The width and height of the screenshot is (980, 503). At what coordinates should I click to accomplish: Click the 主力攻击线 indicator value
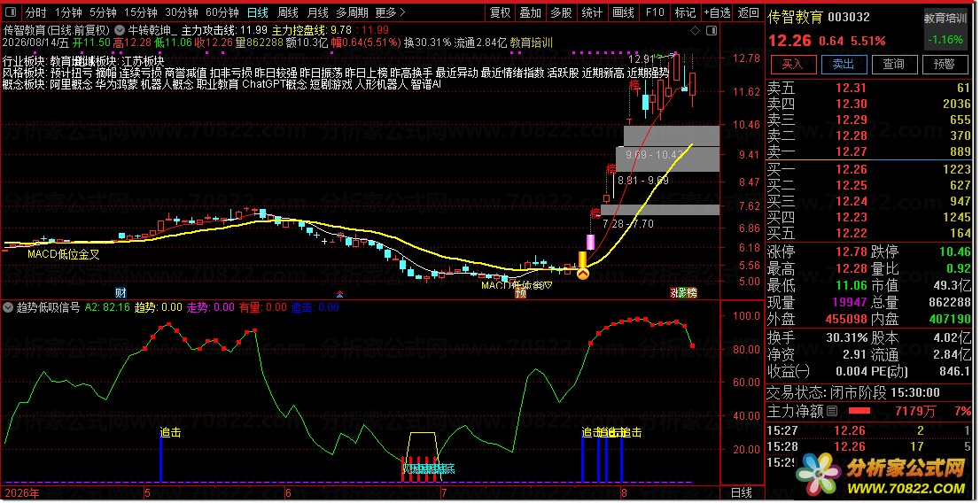click(253, 30)
